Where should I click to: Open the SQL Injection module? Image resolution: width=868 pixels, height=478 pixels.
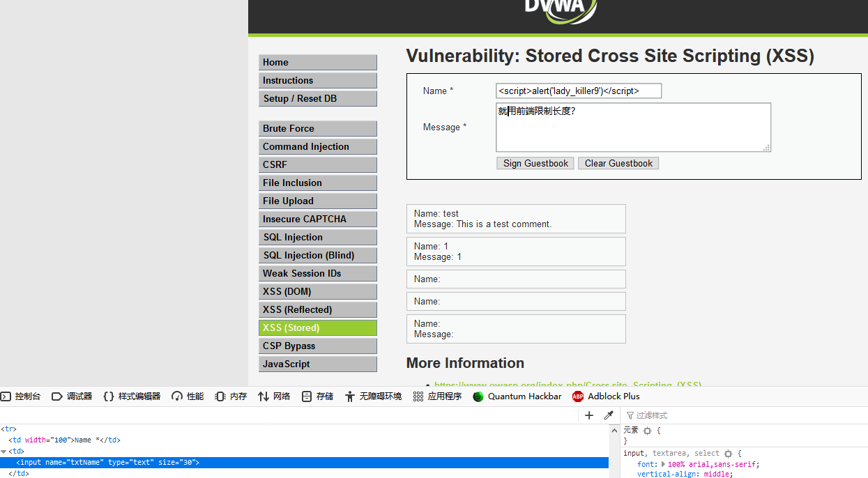pyautogui.click(x=317, y=237)
